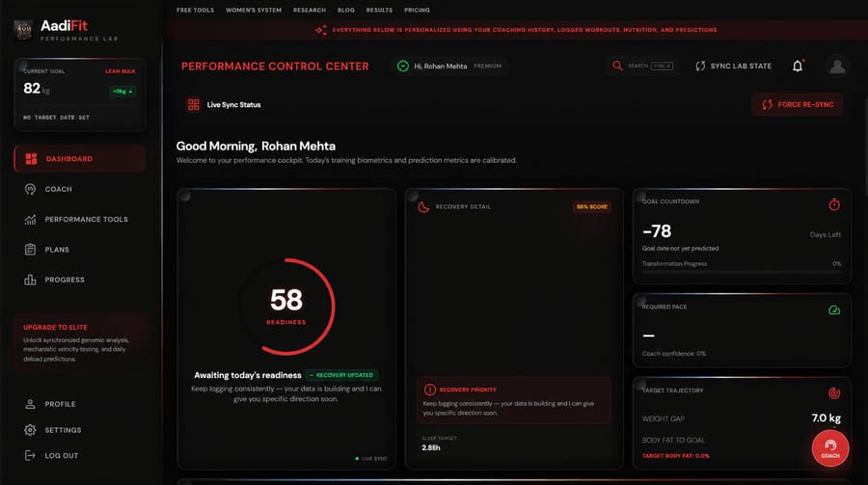Click the Upgrade to Elite card
Viewport: 868px width, 485px height.
click(x=80, y=342)
